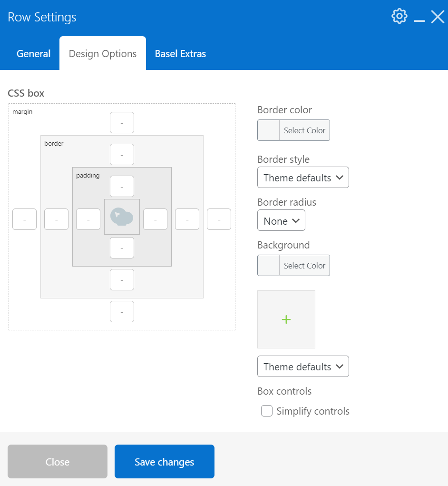Switch to the General tab
This screenshot has height=486, width=448.
point(33,53)
